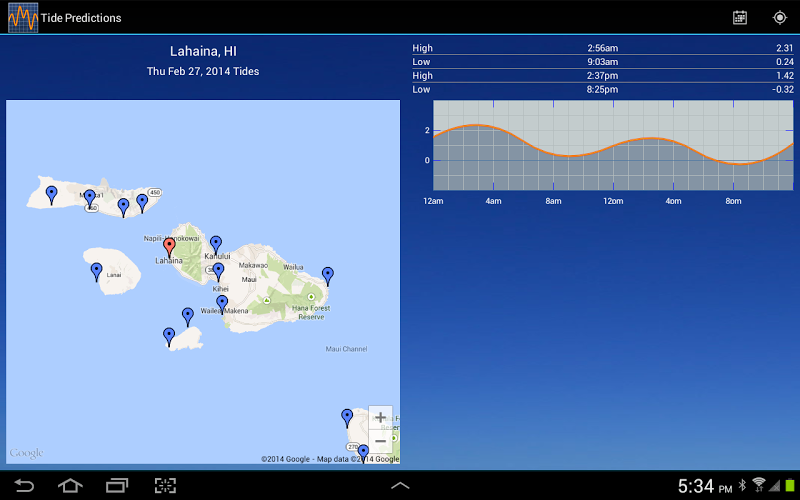Tap the Wi-Fi status icon
This screenshot has height=500, width=800.
[x=759, y=484]
